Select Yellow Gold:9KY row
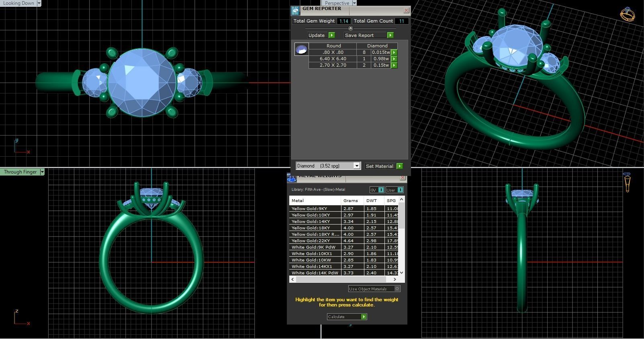Image resolution: width=644 pixels, height=339 pixels. pyautogui.click(x=344, y=208)
